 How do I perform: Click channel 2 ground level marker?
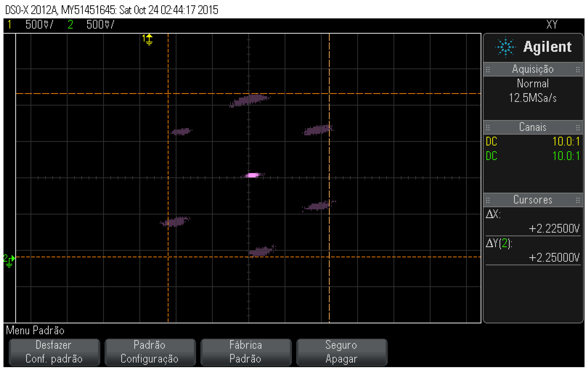pyautogui.click(x=9, y=260)
